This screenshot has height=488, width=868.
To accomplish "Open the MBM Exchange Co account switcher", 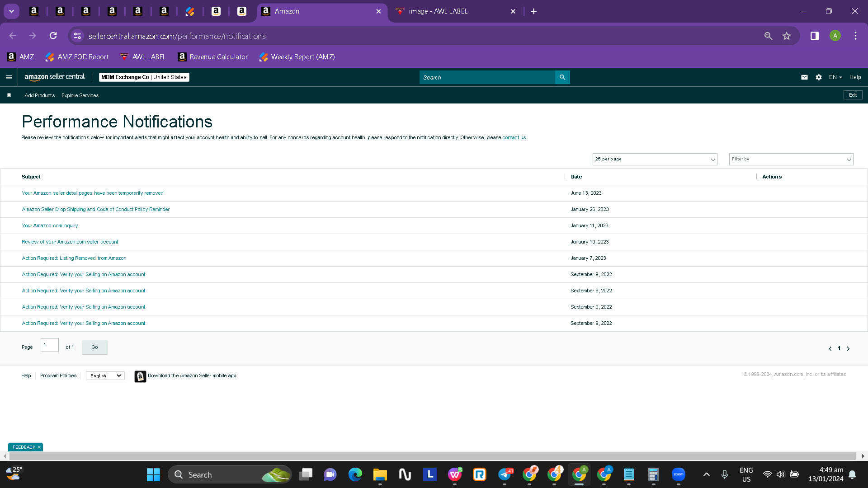I will tap(144, 77).
